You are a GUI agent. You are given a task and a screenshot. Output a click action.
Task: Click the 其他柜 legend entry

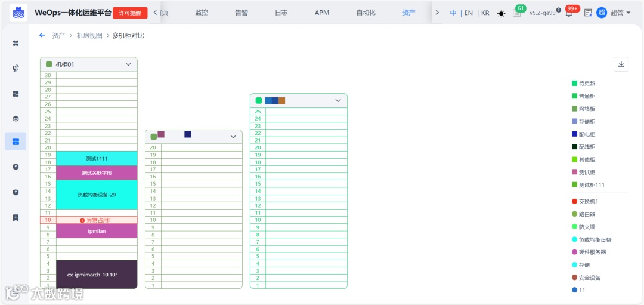[583, 159]
